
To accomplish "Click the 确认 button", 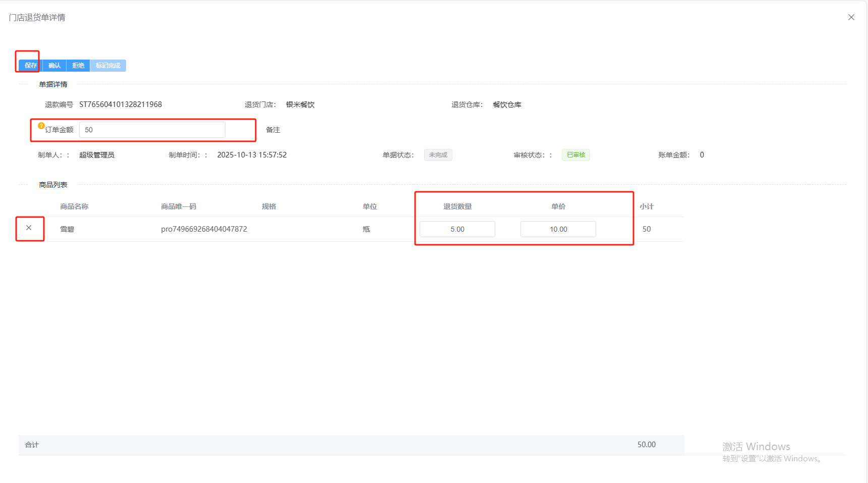I will [54, 66].
